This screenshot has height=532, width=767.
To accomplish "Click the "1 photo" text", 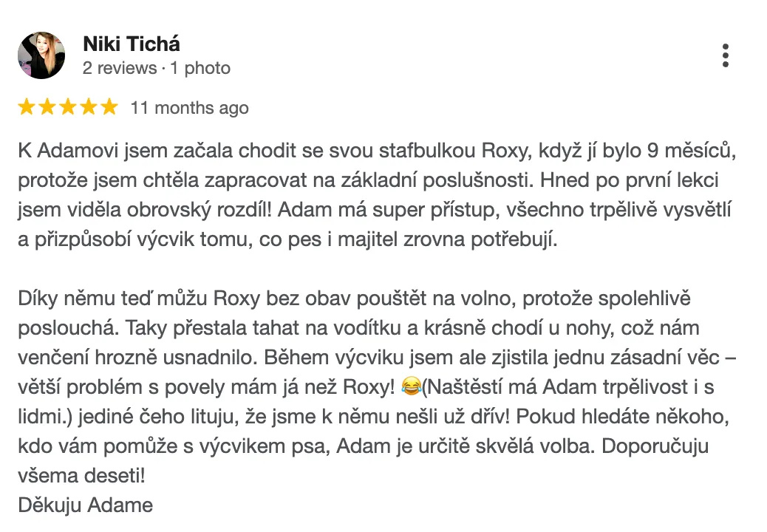I will click(200, 68).
